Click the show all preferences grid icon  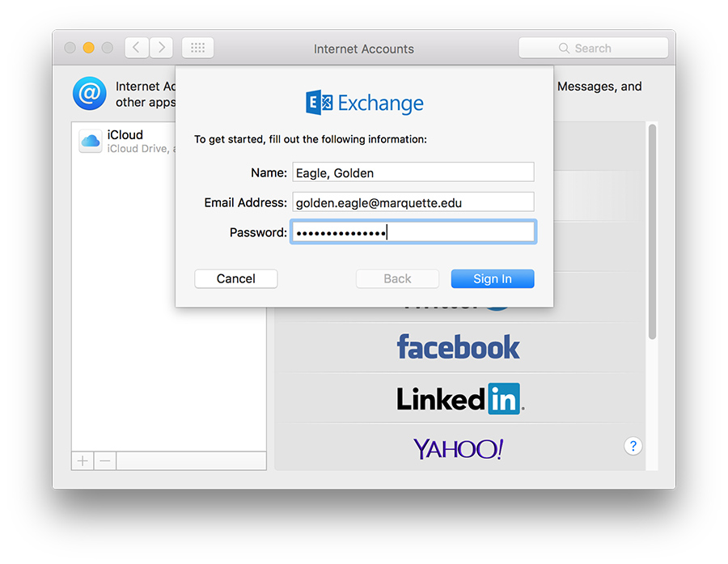tap(197, 49)
